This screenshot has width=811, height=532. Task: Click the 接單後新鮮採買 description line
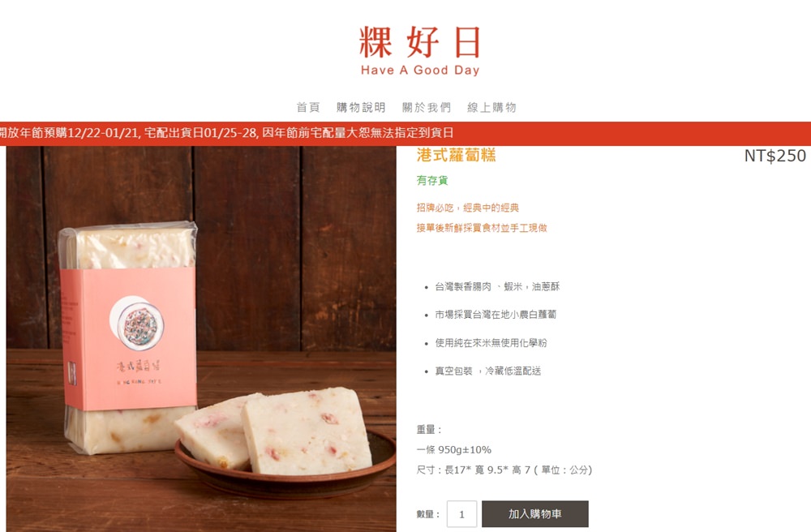click(482, 228)
